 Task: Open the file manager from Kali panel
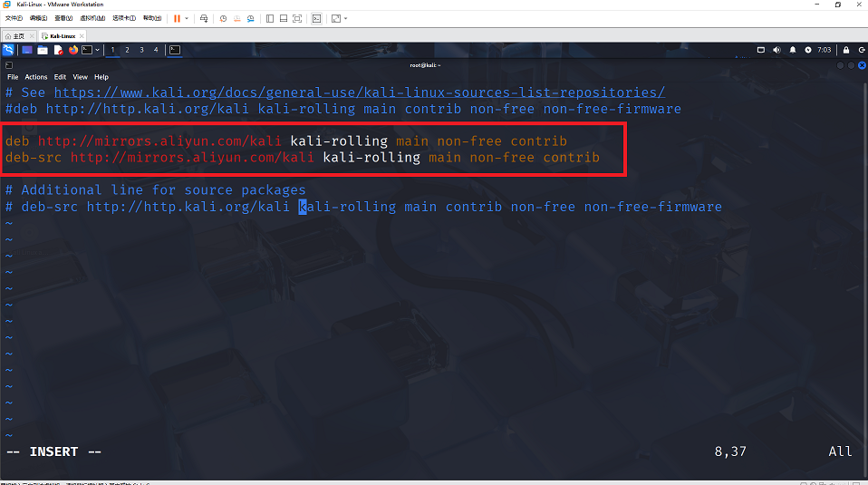(43, 50)
